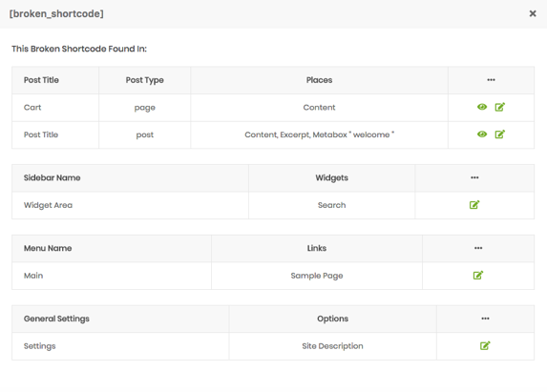The height and width of the screenshot is (392, 547).
Task: Edit the Post Title post with pencil icon
Action: [500, 134]
